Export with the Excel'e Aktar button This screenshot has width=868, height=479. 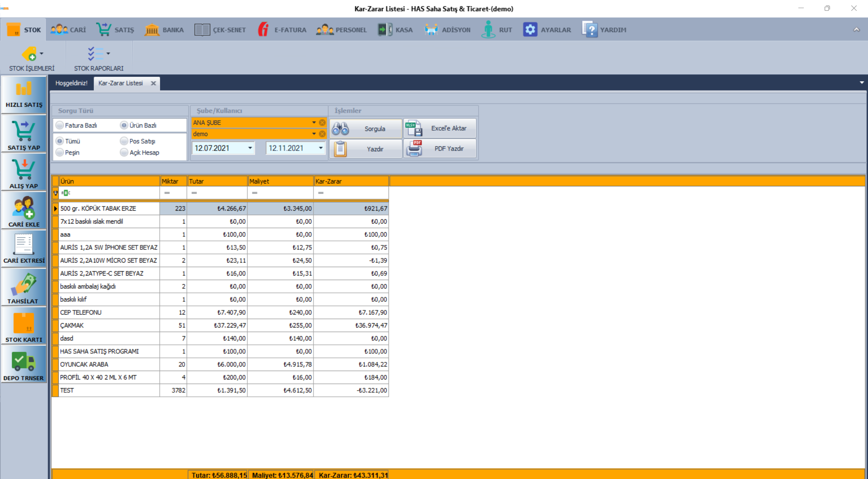tap(440, 128)
